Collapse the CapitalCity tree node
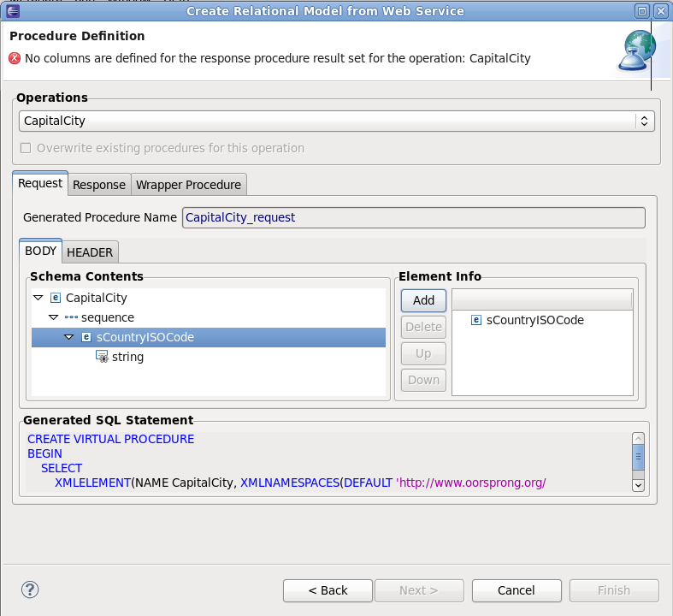Viewport: 673px width, 616px height. pos(38,298)
